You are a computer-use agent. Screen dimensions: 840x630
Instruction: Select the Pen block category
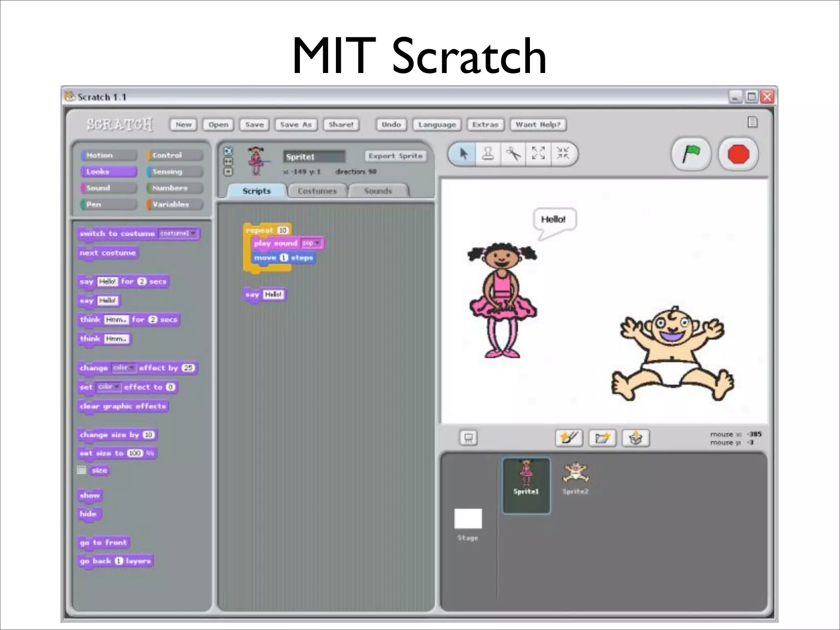pyautogui.click(x=109, y=204)
